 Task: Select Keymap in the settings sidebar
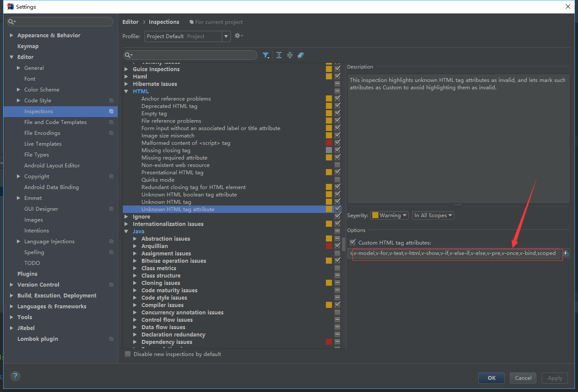(x=28, y=46)
